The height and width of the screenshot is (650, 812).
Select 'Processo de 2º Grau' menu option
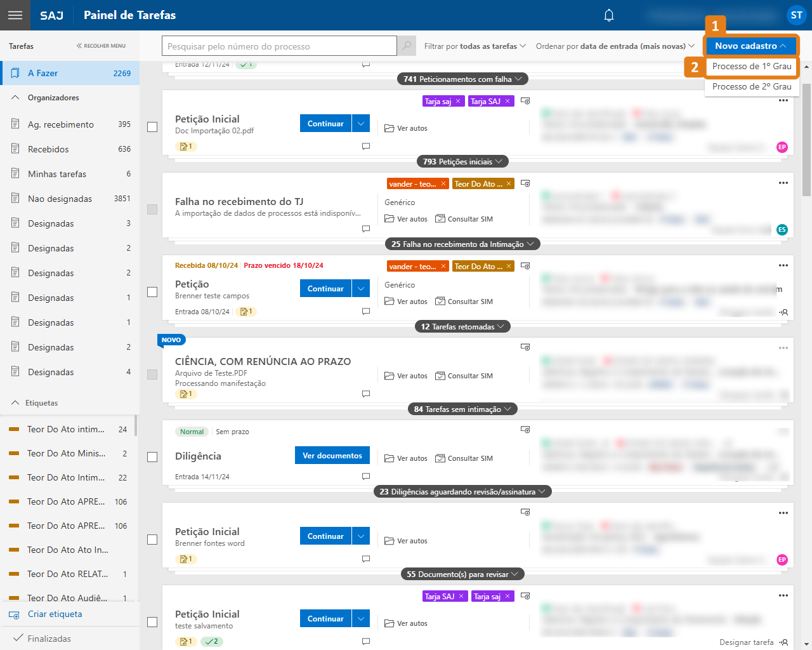point(752,87)
